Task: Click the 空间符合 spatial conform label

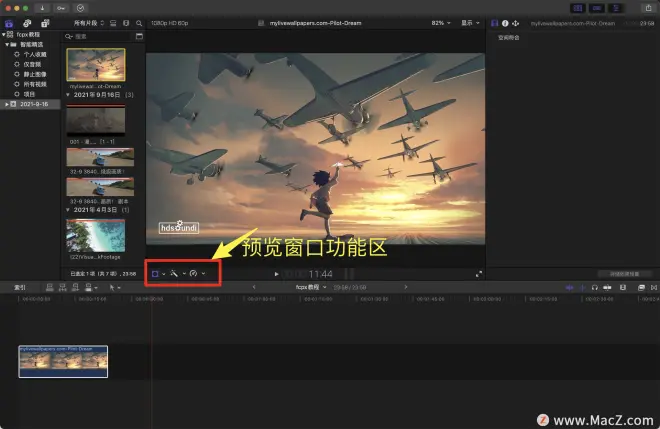Action: pyautogui.click(x=508, y=37)
